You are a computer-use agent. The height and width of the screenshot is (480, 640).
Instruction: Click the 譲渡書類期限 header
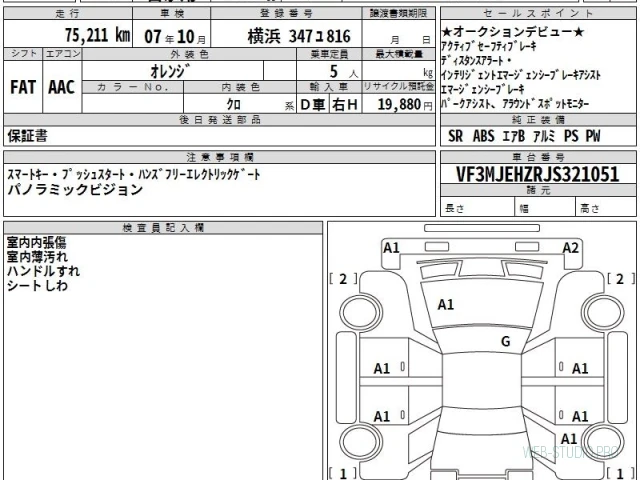[398, 13]
